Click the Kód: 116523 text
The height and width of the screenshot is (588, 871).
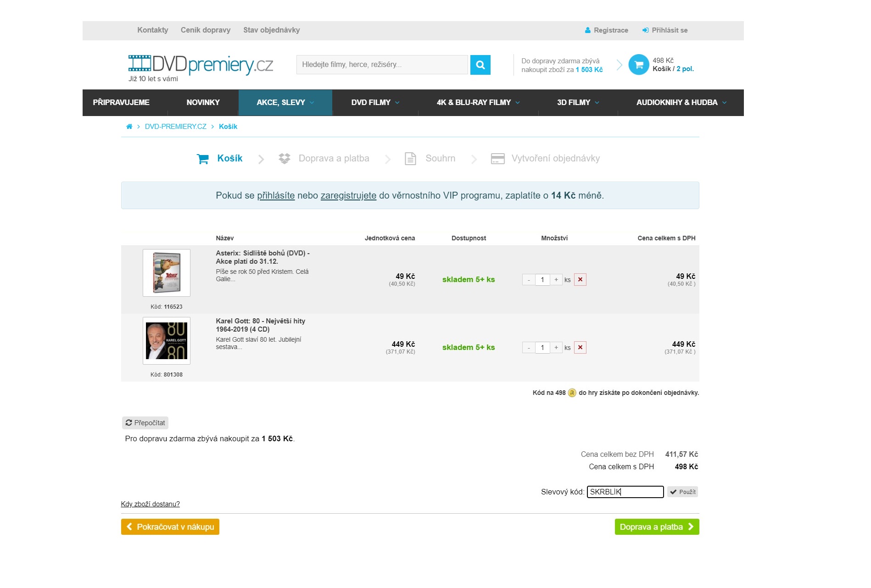point(166,307)
